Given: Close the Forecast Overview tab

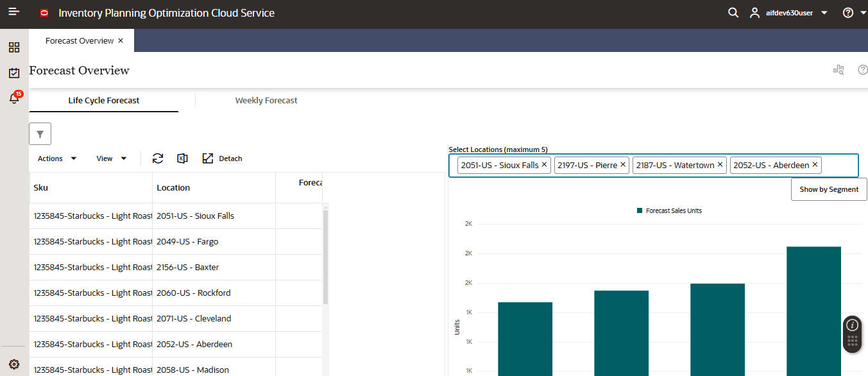Looking at the screenshot, I should pyautogui.click(x=121, y=40).
